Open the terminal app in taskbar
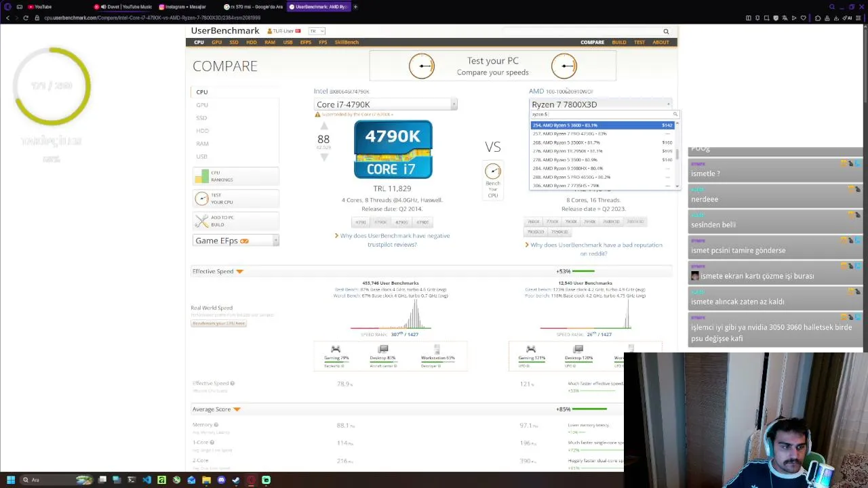The height and width of the screenshot is (488, 868). click(132, 480)
